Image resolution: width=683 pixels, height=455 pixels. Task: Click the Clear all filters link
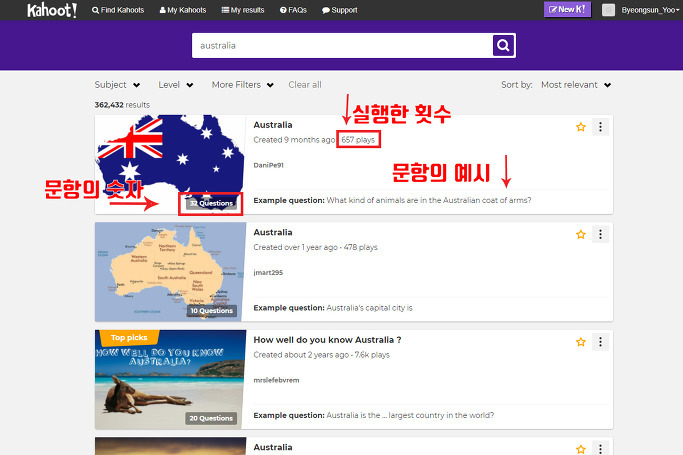click(305, 85)
